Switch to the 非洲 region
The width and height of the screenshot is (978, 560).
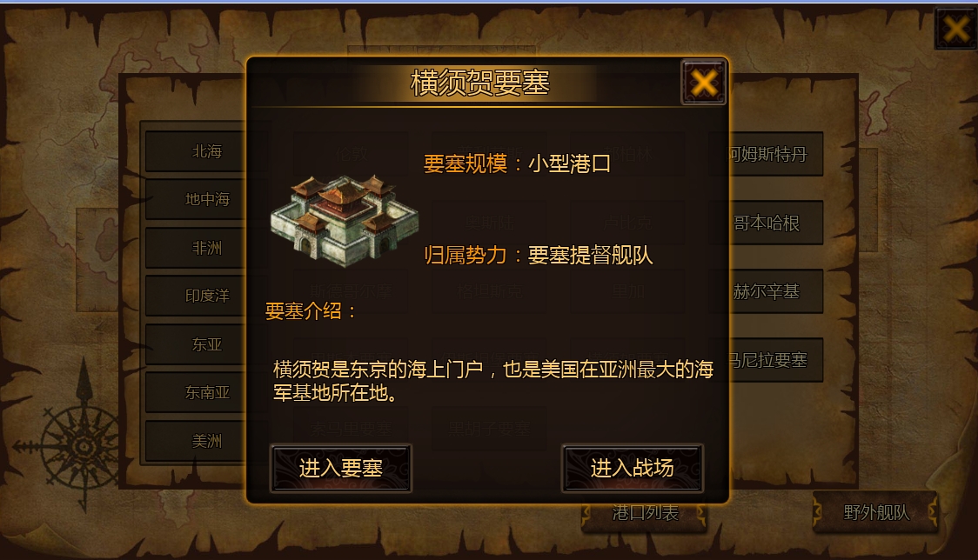coord(197,248)
